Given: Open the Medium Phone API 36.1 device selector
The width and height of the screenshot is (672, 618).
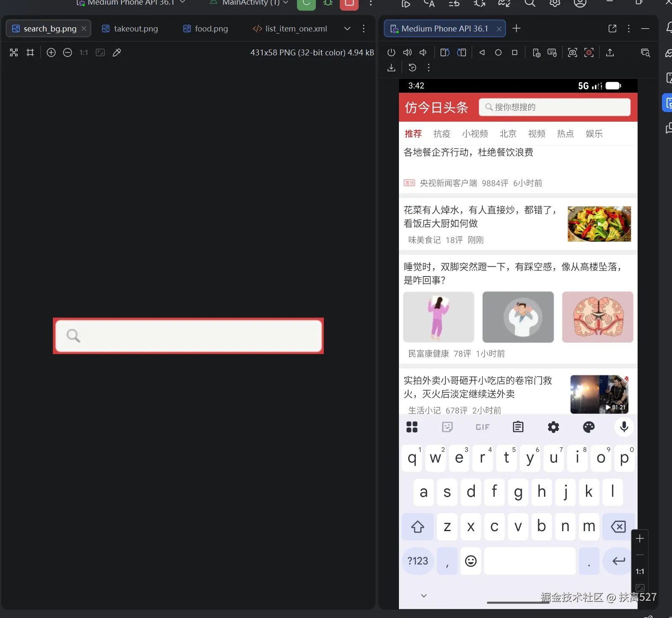Looking at the screenshot, I should 130,3.
